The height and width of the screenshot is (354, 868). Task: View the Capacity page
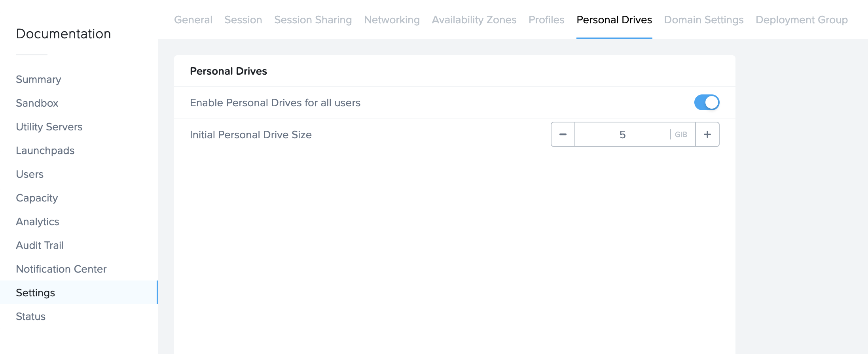[37, 198]
